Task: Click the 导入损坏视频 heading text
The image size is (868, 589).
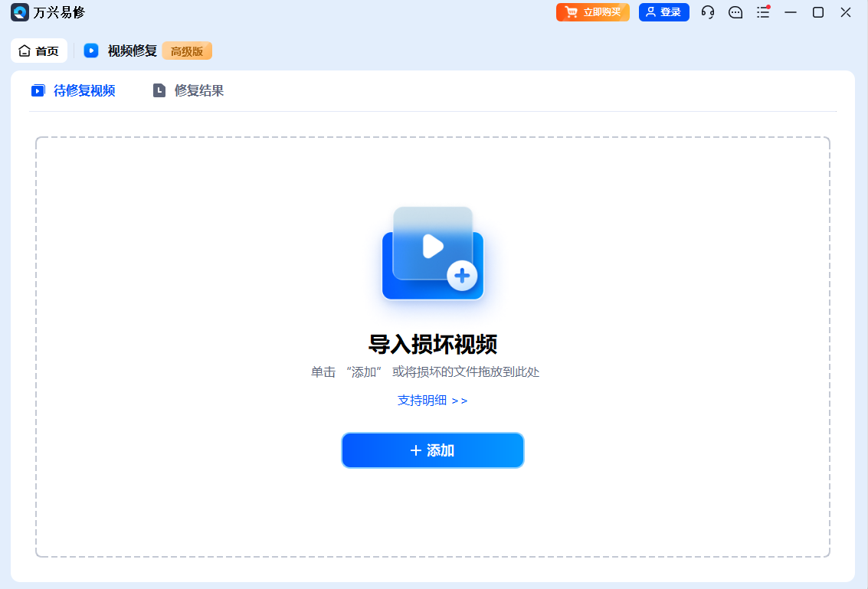Action: [x=433, y=345]
